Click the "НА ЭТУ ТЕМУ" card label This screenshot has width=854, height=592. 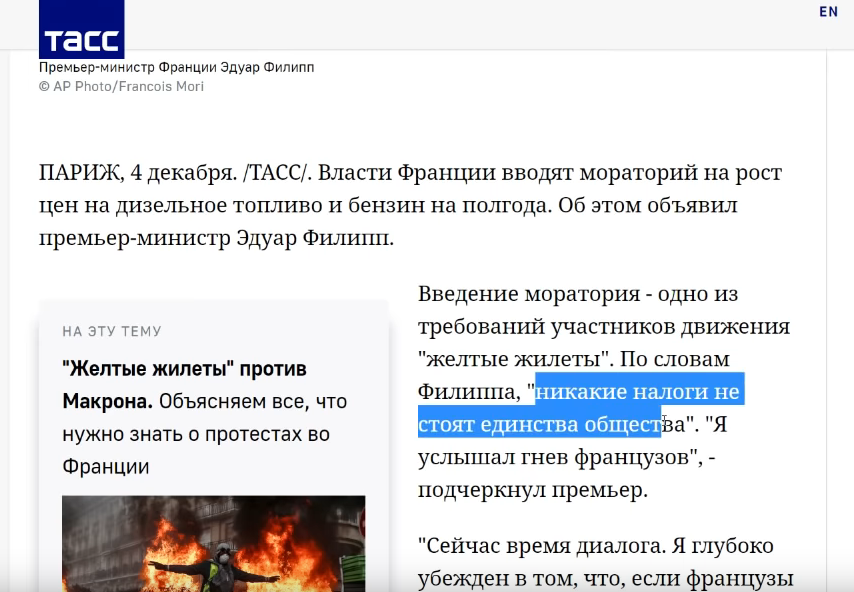pyautogui.click(x=111, y=332)
